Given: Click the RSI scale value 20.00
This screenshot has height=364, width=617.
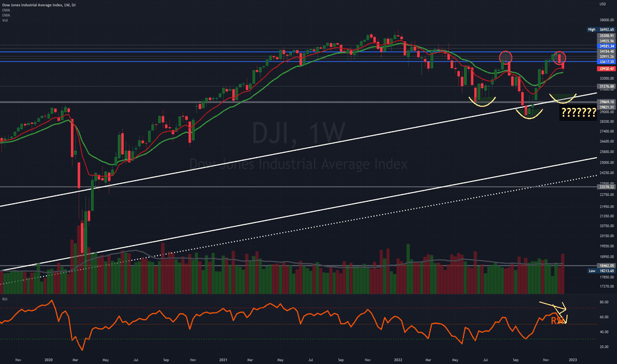Looking at the screenshot, I should [x=604, y=347].
